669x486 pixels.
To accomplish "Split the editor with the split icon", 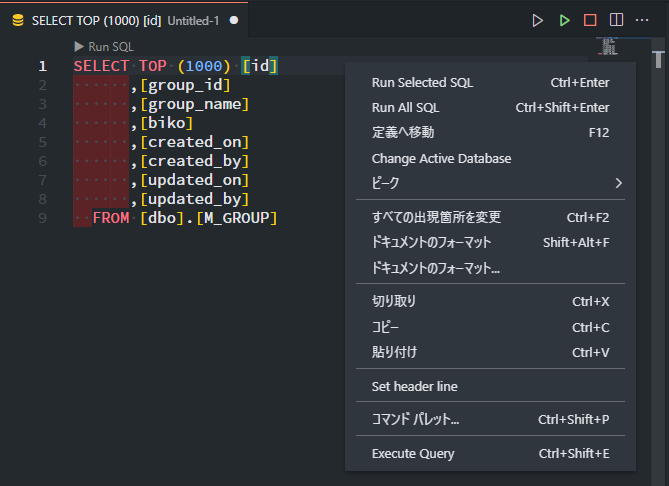I will click(x=617, y=20).
